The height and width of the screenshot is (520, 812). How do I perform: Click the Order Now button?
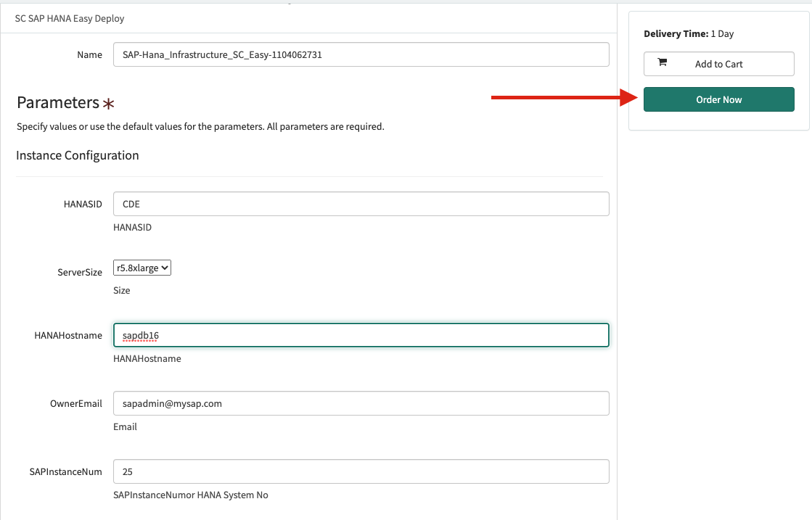718,99
